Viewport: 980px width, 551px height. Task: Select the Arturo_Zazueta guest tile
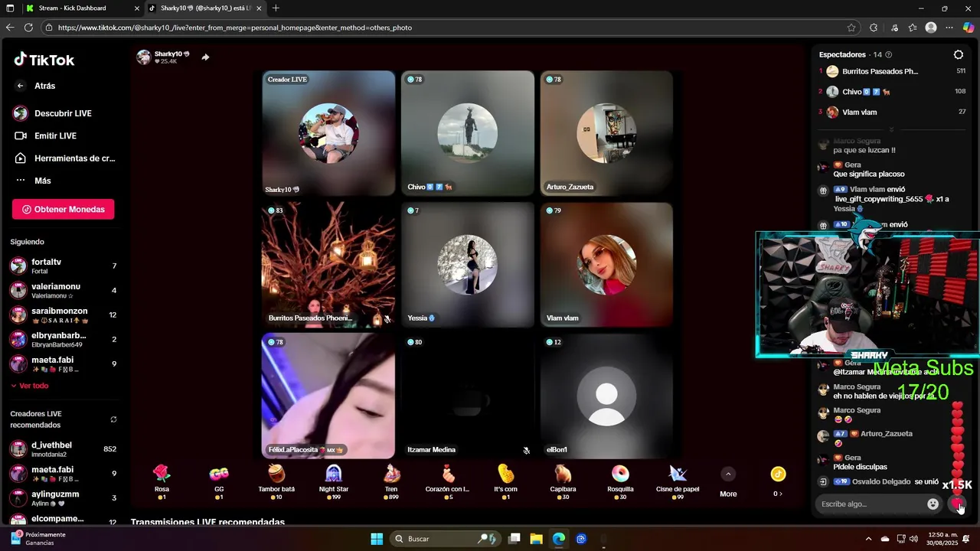[x=606, y=133]
